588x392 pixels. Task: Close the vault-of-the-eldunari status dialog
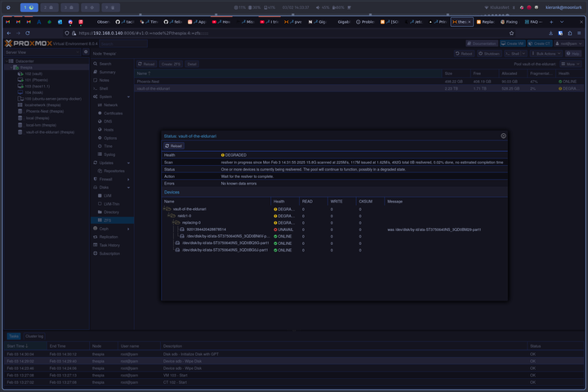(x=503, y=136)
